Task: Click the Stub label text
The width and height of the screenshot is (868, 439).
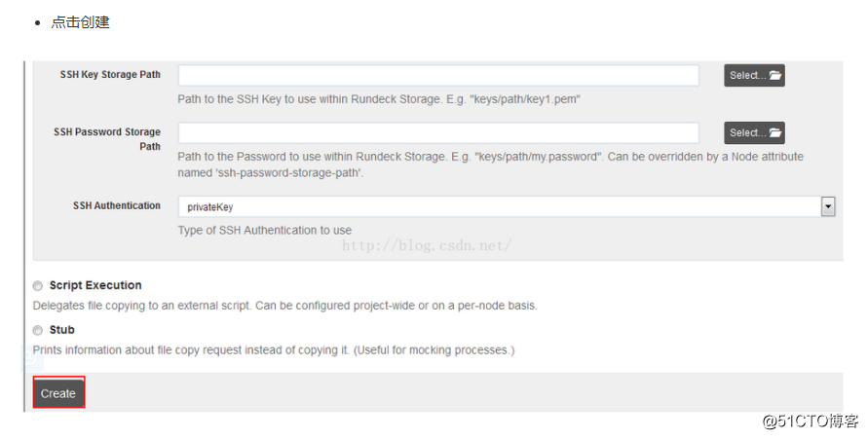Action: pyautogui.click(x=62, y=330)
